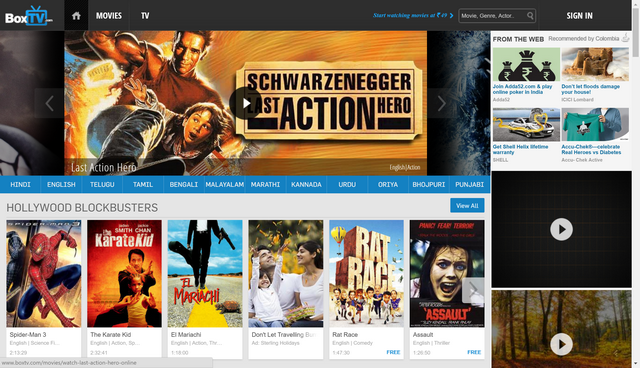Screen dimensions: 640x368
Task: Click Don't let floods damage link
Action: click(x=591, y=89)
